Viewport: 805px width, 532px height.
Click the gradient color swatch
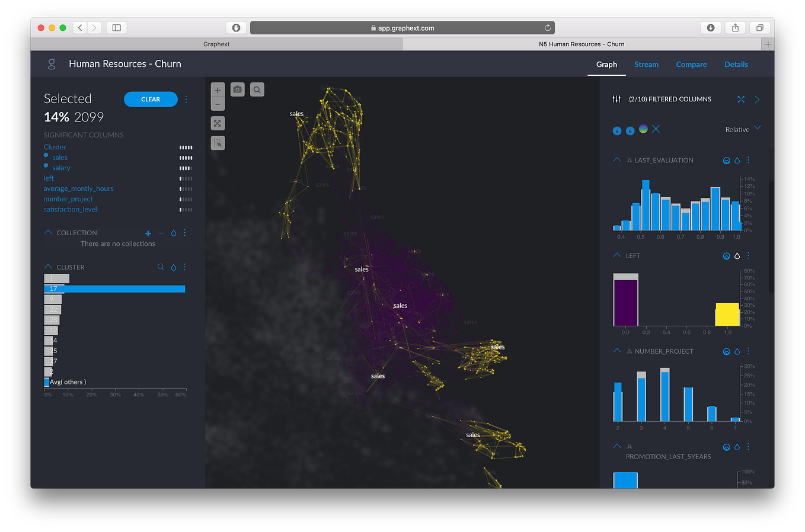pos(643,129)
